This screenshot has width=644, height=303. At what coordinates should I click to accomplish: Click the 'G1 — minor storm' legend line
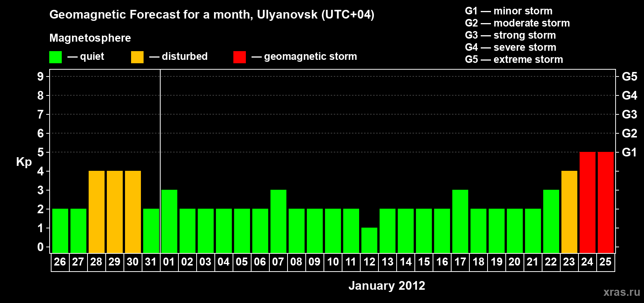pos(509,11)
